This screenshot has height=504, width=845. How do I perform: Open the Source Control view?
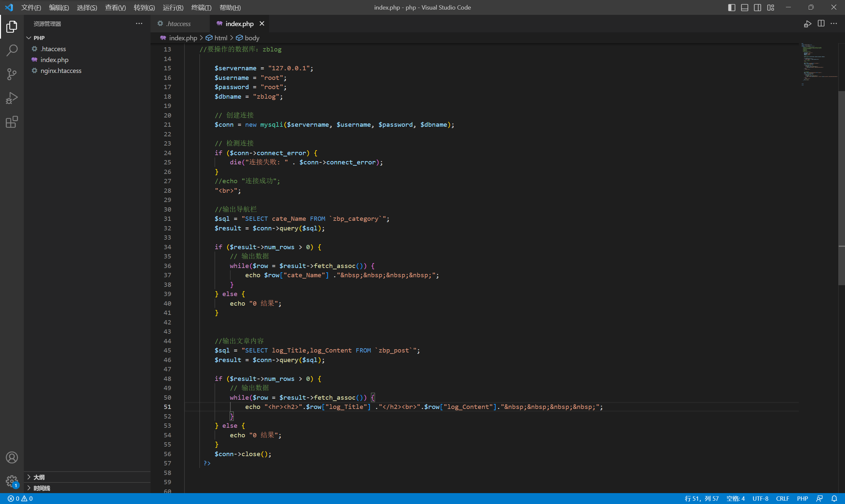pos(12,74)
